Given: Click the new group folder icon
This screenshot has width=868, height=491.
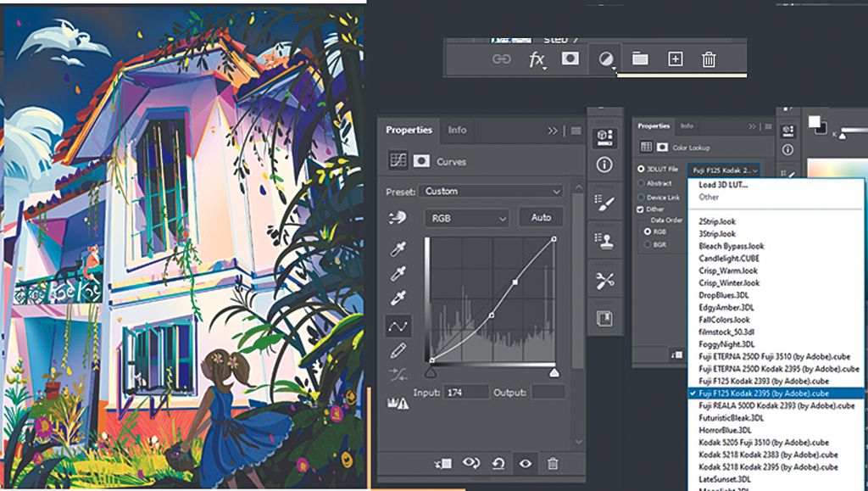Looking at the screenshot, I should 640,59.
